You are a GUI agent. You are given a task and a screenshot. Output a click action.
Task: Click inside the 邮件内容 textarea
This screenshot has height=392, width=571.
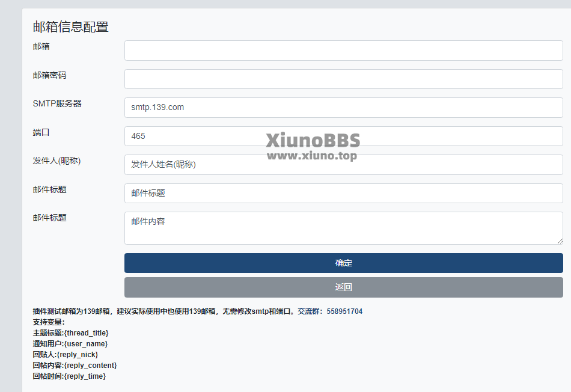point(343,228)
